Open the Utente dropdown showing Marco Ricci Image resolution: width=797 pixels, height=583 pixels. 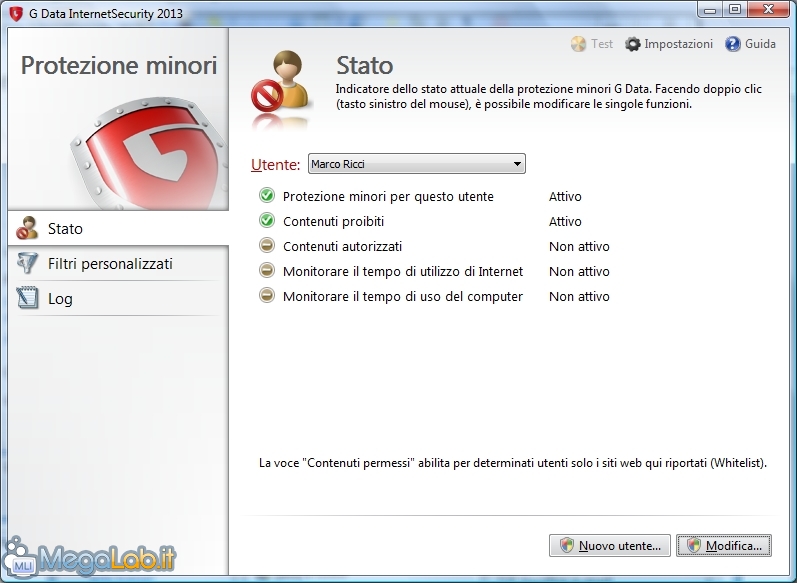(x=417, y=164)
